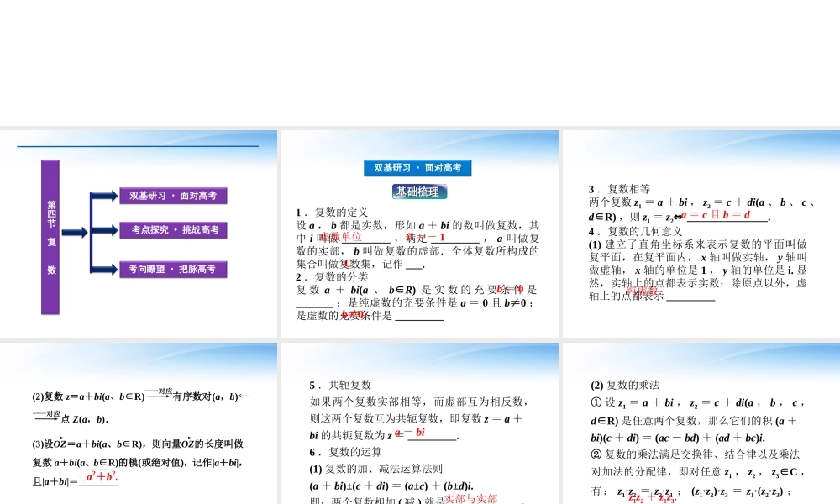The height and width of the screenshot is (504, 840).
Task: Select the formula line (a+bi)±(c+di)
Action: [391, 486]
